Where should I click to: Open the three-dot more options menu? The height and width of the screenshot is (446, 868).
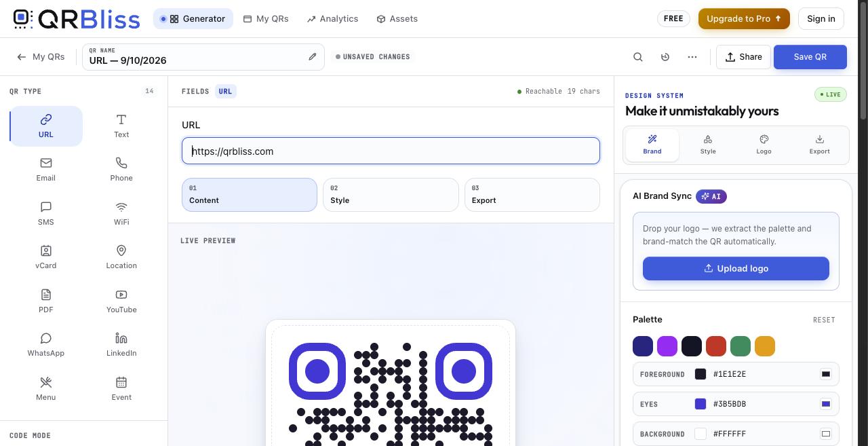[692, 57]
